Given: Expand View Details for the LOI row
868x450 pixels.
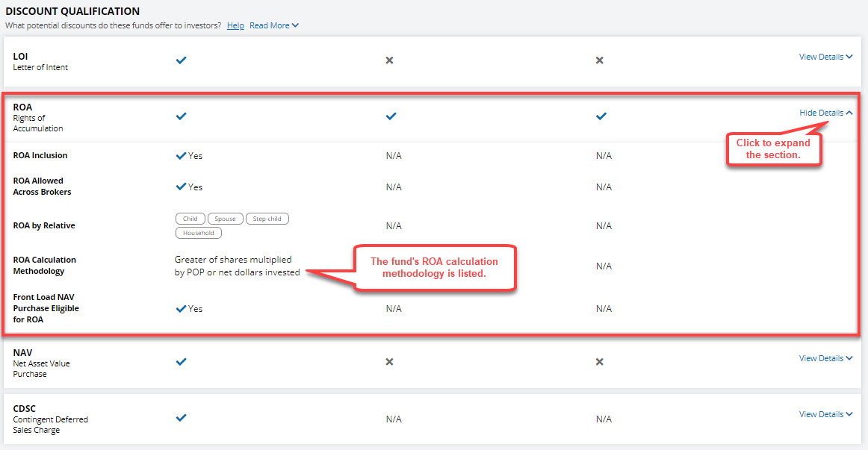Looking at the screenshot, I should pyautogui.click(x=825, y=56).
